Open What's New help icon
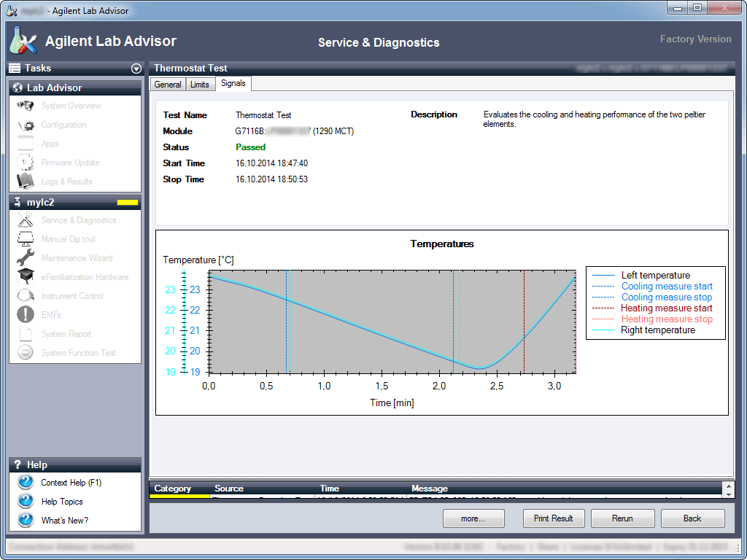The height and width of the screenshot is (560, 747). (26, 521)
